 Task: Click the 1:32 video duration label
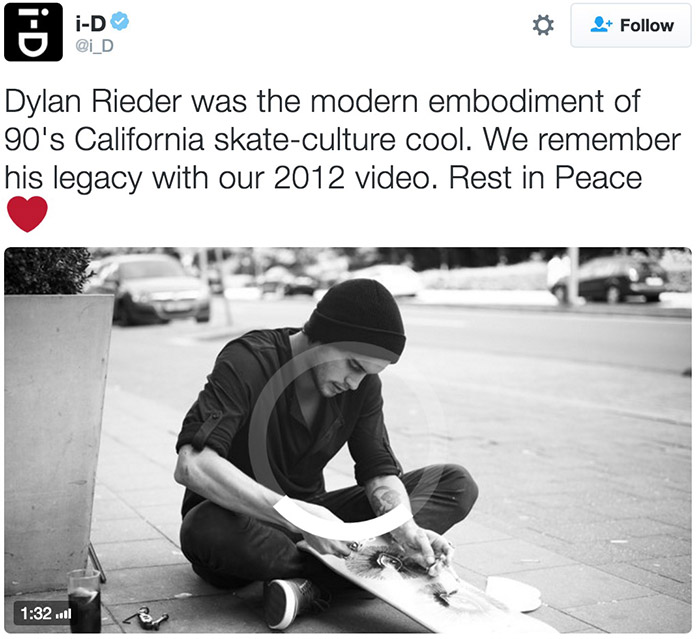point(37,611)
